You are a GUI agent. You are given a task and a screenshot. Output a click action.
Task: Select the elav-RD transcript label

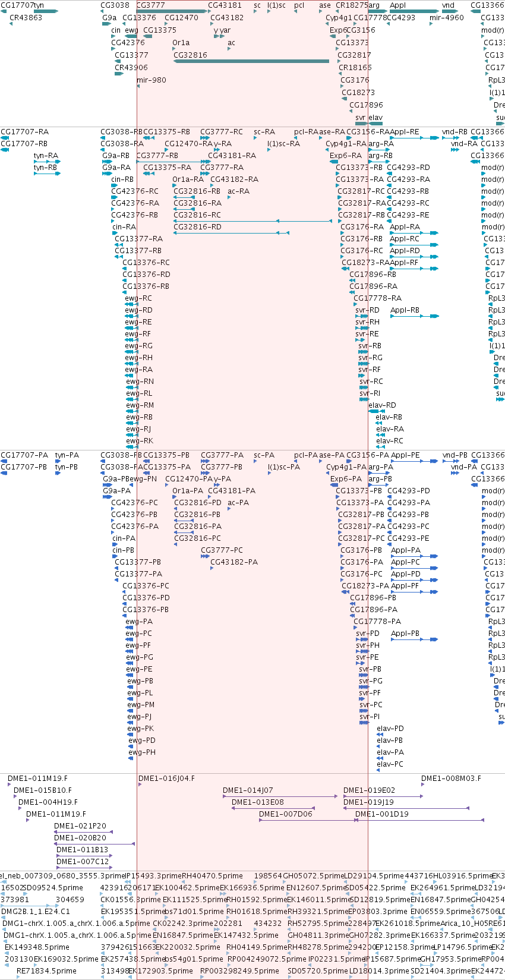(x=382, y=405)
